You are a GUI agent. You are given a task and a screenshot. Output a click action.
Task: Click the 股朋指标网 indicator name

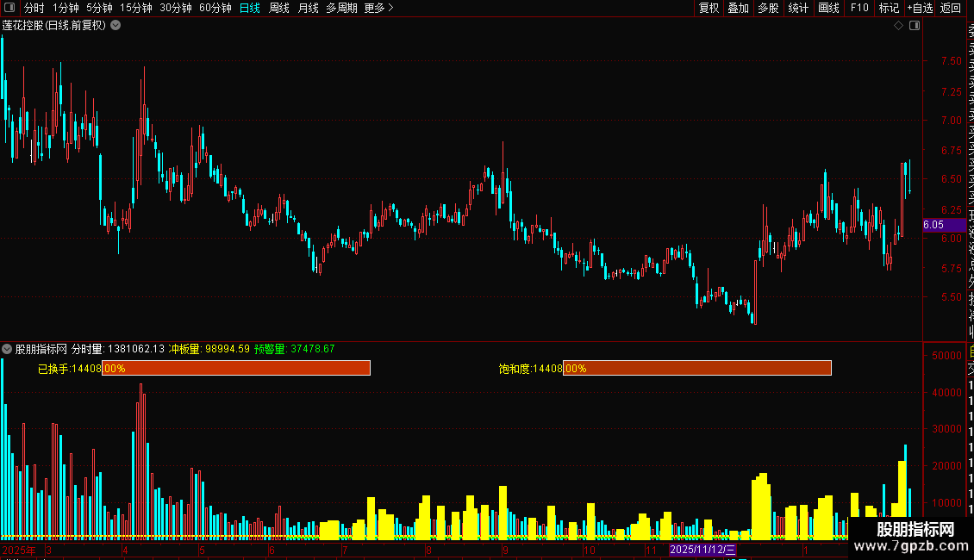click(41, 349)
